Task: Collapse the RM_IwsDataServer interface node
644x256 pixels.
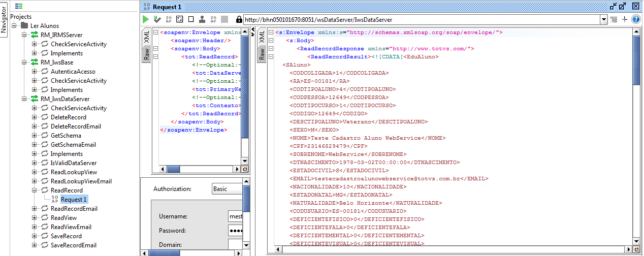Action: (x=25, y=99)
